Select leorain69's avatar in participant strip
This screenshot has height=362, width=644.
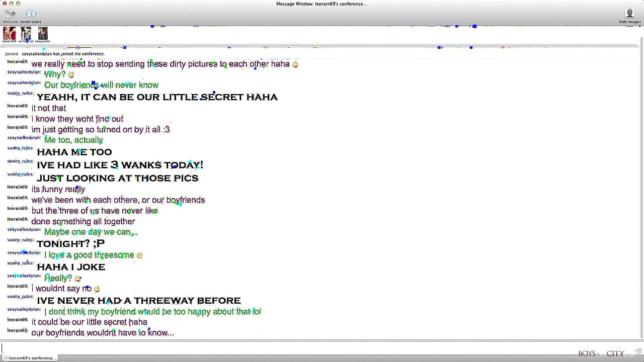click(x=9, y=34)
